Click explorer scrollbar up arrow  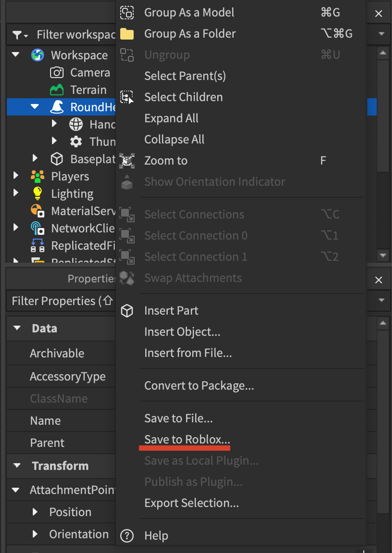(383, 53)
